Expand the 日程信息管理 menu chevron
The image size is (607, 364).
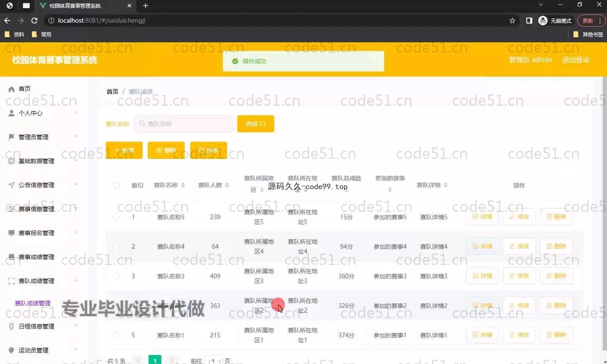point(76,325)
